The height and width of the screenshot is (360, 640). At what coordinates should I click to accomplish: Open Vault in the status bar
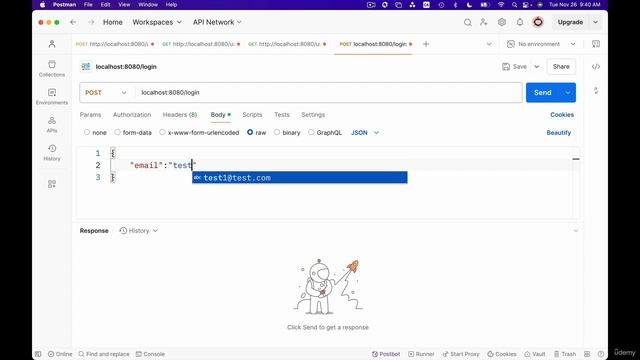[x=535, y=354]
